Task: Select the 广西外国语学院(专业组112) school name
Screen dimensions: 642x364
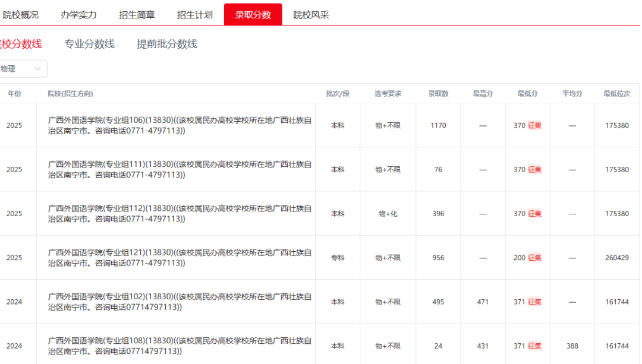Action: point(180,214)
